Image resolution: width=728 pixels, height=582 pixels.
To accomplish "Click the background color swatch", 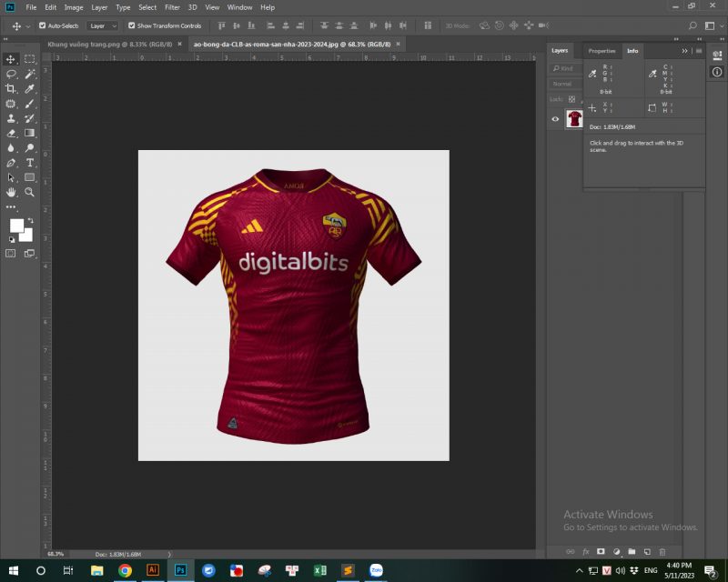I will click(x=27, y=236).
